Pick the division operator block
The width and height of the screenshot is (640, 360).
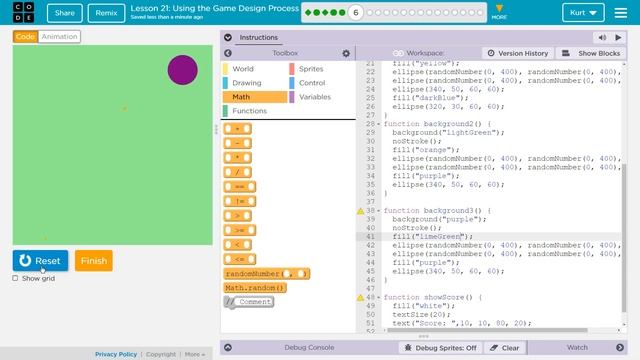(x=238, y=172)
